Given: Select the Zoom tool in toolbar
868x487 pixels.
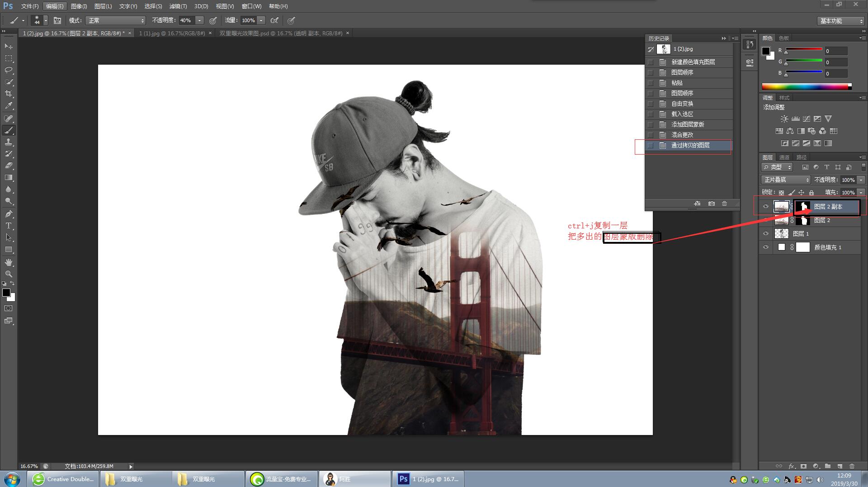Looking at the screenshot, I should tap(9, 274).
